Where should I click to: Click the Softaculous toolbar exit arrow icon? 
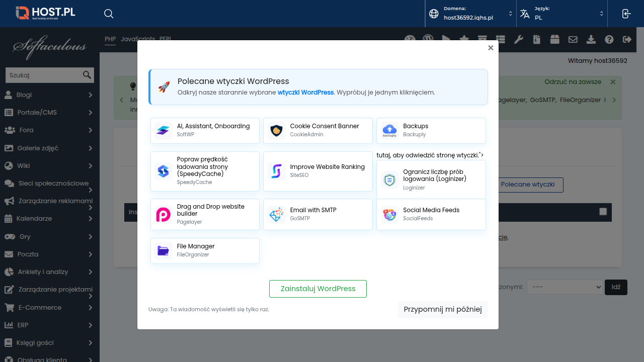627,39
